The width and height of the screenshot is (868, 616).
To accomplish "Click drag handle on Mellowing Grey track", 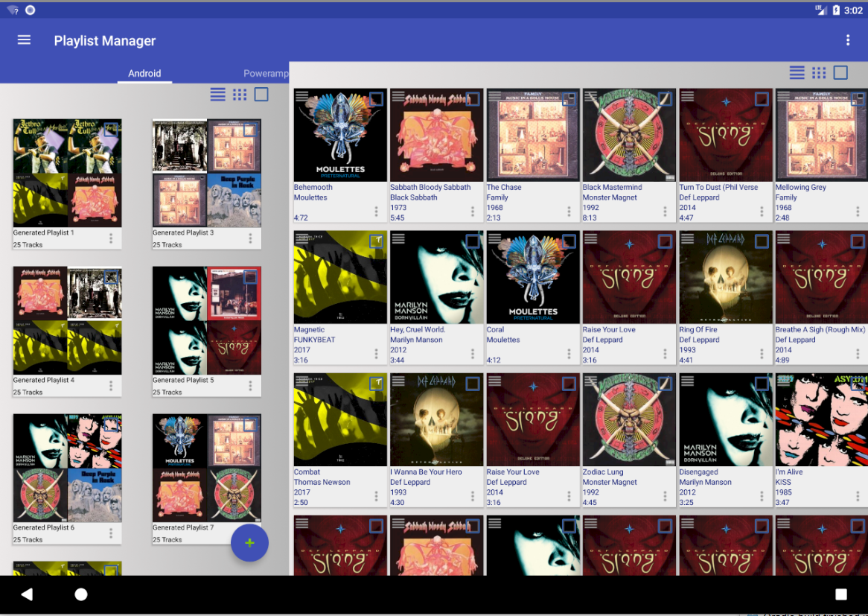I will click(x=783, y=96).
